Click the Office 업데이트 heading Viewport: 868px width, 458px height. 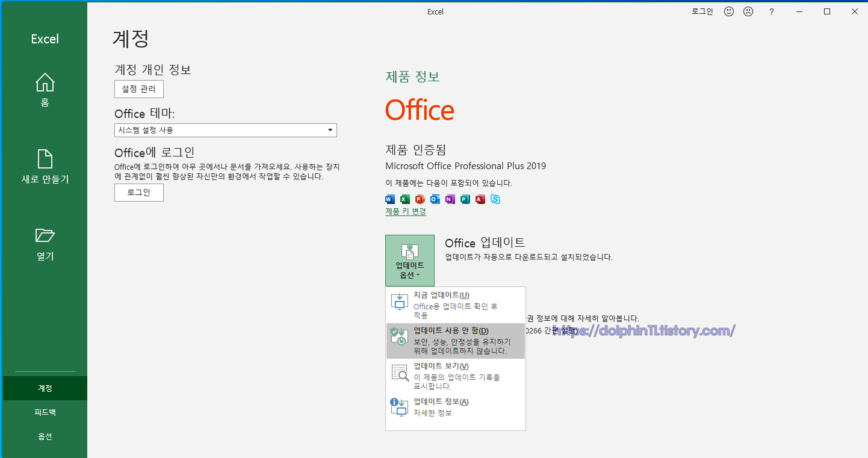485,243
